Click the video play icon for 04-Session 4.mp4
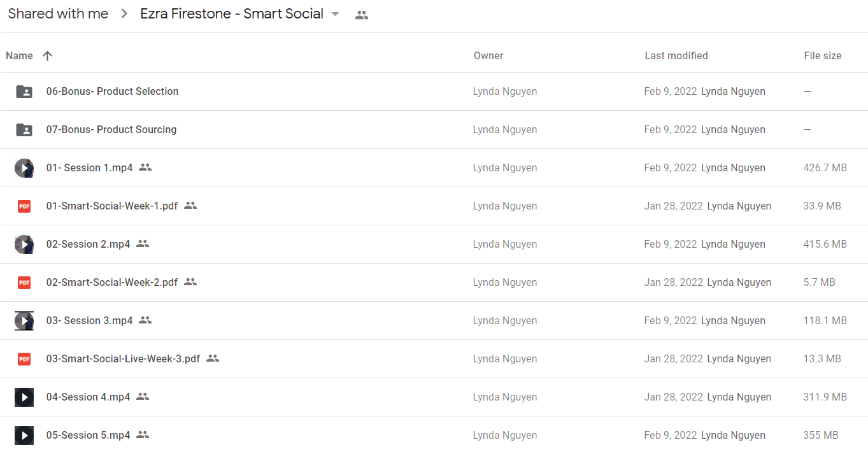The height and width of the screenshot is (454, 868). [x=24, y=397]
